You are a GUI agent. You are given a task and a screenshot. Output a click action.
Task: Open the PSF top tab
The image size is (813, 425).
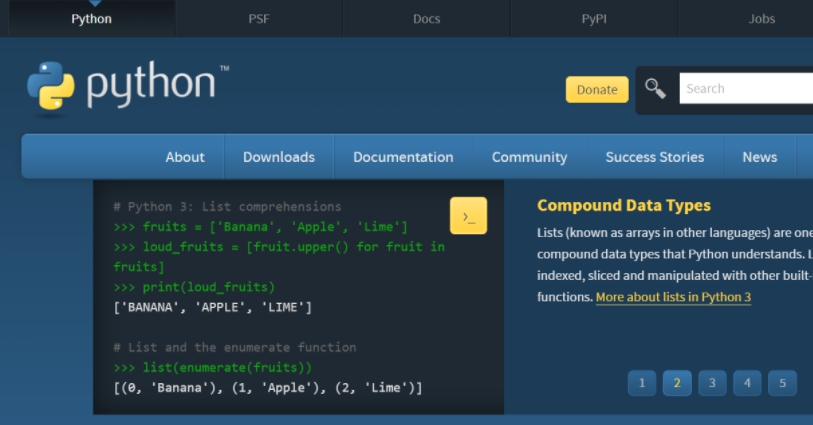[x=259, y=19]
